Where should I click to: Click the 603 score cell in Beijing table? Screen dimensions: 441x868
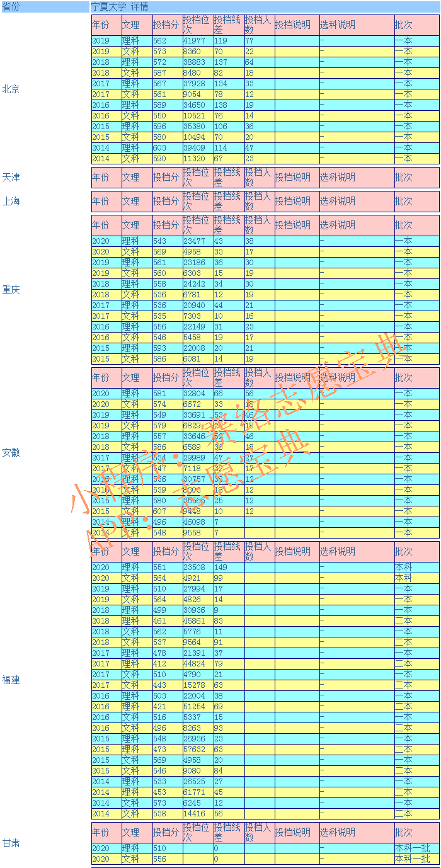167,148
